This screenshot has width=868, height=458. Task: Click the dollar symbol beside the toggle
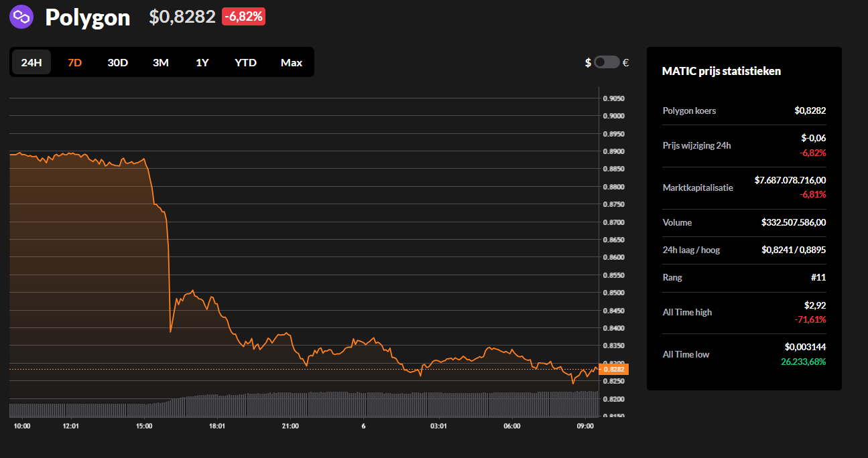(x=588, y=62)
